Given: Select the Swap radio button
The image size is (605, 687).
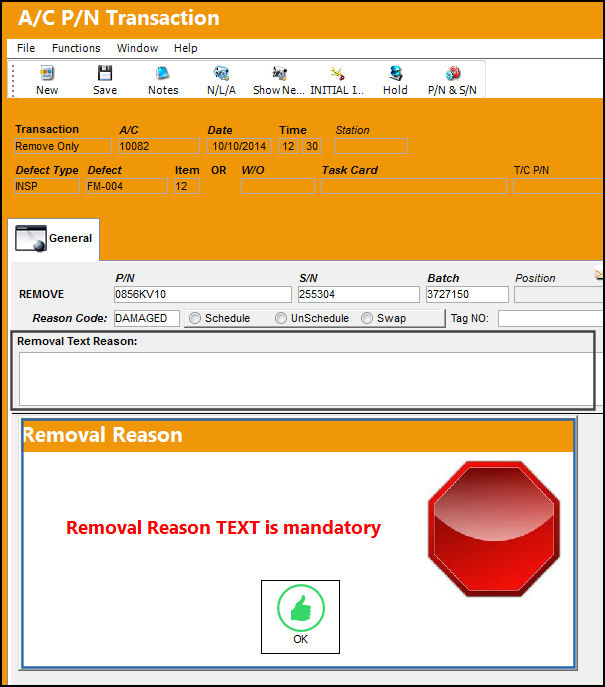Looking at the screenshot, I should 367,318.
